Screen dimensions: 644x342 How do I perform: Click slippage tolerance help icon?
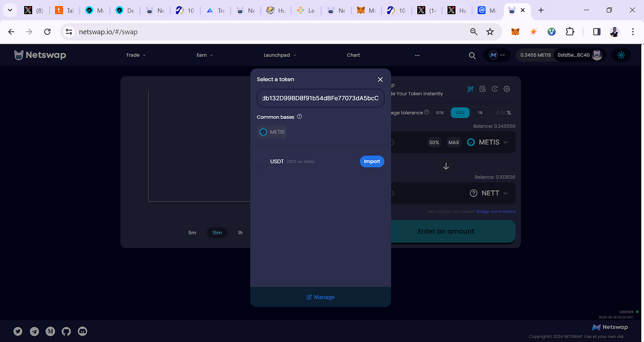pyautogui.click(x=426, y=112)
